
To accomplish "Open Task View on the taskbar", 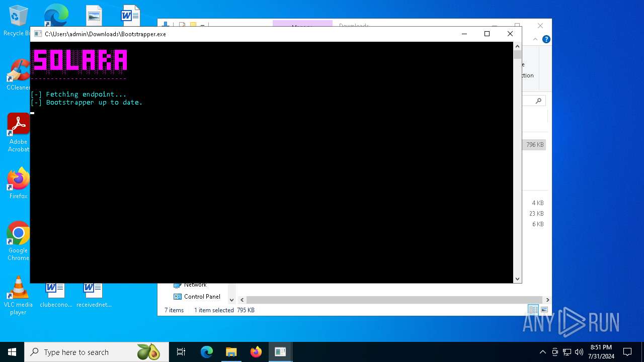I will tap(181, 352).
